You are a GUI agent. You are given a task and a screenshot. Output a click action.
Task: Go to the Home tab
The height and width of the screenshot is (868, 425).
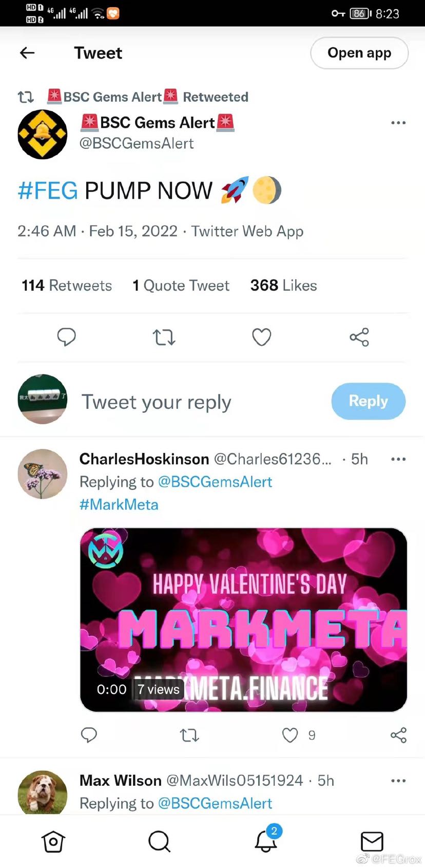pyautogui.click(x=53, y=841)
